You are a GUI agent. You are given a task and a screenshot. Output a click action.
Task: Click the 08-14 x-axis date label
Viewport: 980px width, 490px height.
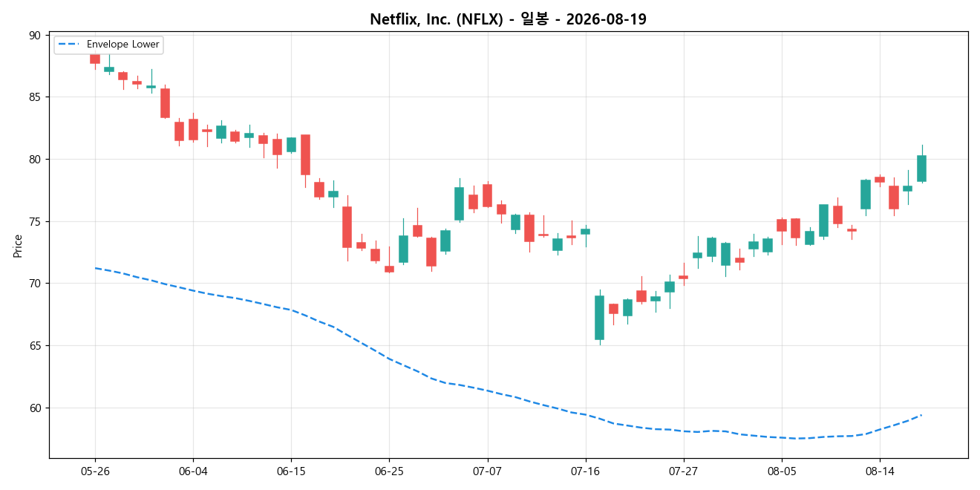click(x=880, y=471)
